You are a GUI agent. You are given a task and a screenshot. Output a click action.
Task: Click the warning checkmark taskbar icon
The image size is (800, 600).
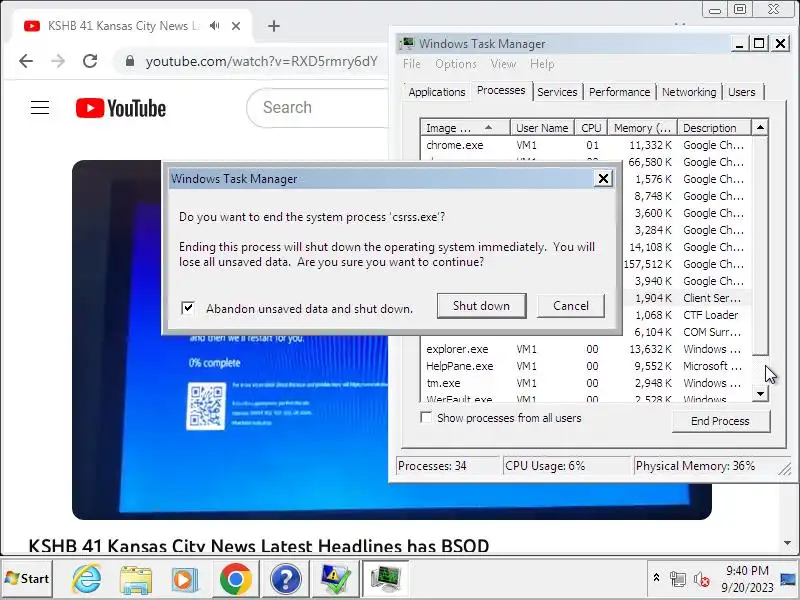click(x=335, y=579)
